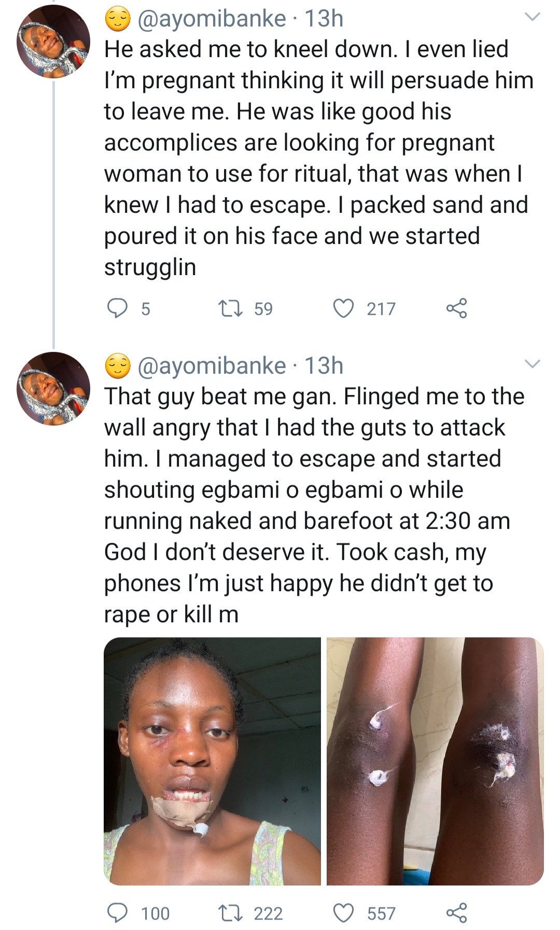This screenshot has height=930, width=560.
Task: View the right attached knees photo
Action: [435, 761]
